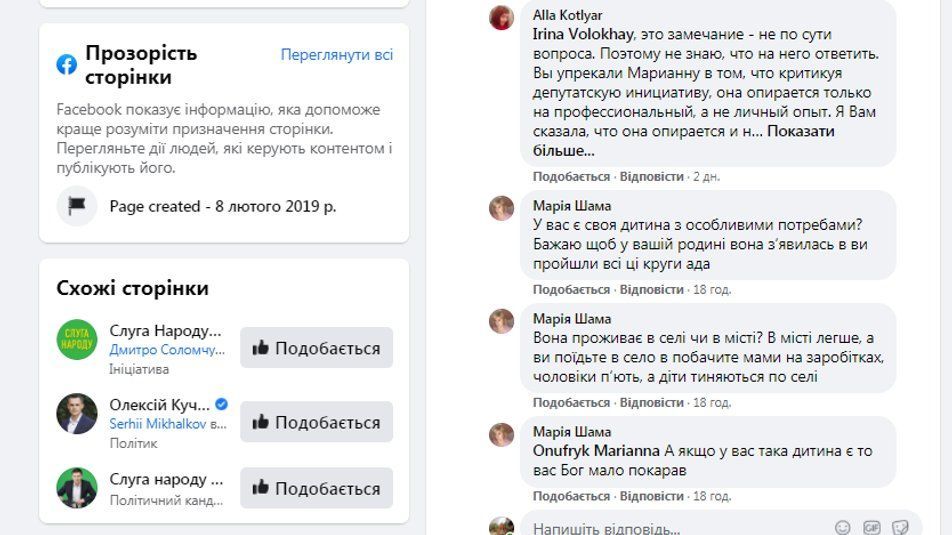Open the Переглянути всі link
The height and width of the screenshot is (535, 952).
[x=337, y=54]
